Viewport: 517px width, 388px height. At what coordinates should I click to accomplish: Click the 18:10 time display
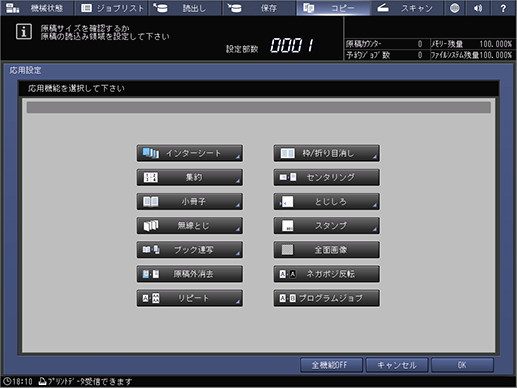coord(22,381)
